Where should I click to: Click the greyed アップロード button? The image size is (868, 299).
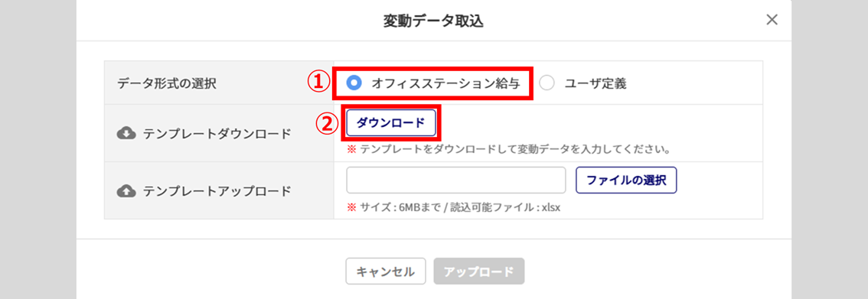tap(479, 271)
